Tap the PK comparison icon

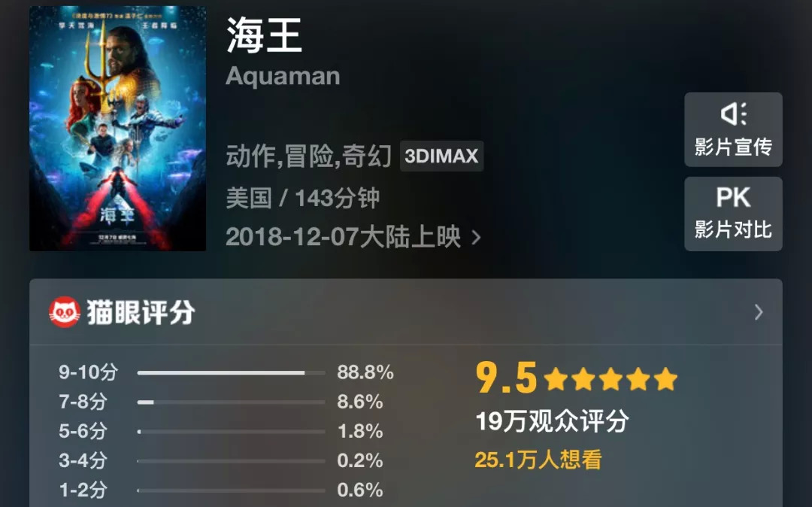733,197
